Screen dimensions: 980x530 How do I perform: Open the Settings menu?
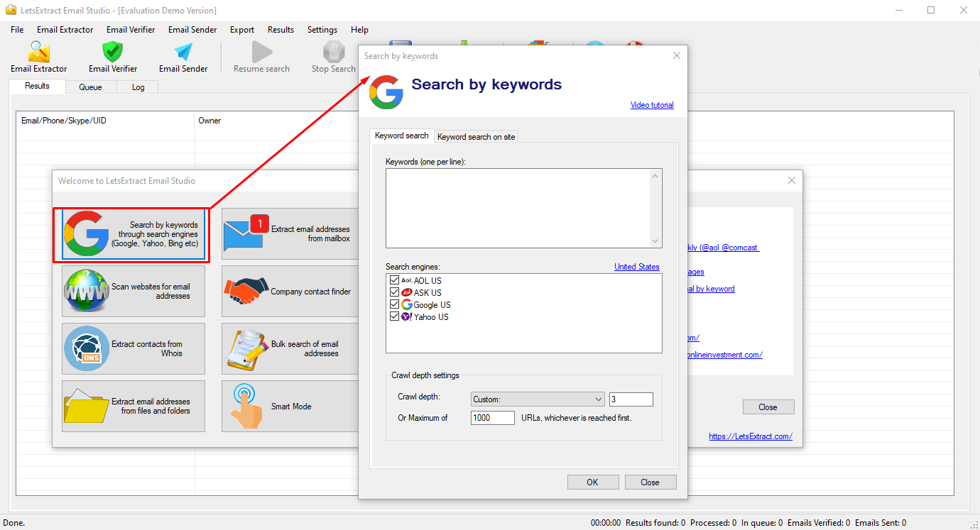(322, 30)
